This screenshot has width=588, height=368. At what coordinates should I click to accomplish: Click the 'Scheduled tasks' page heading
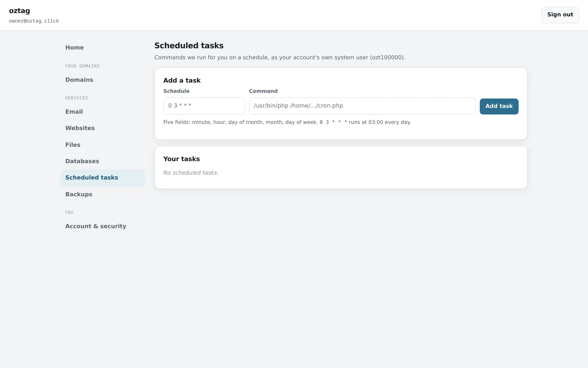189,46
